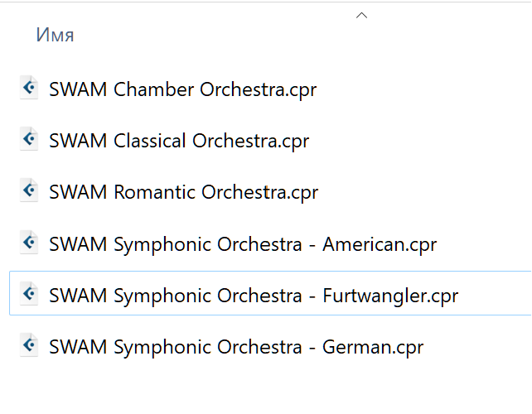The width and height of the screenshot is (532, 414).
Task: Select SWAM Classical Orchestra.cpr file name
Action: coord(179,141)
